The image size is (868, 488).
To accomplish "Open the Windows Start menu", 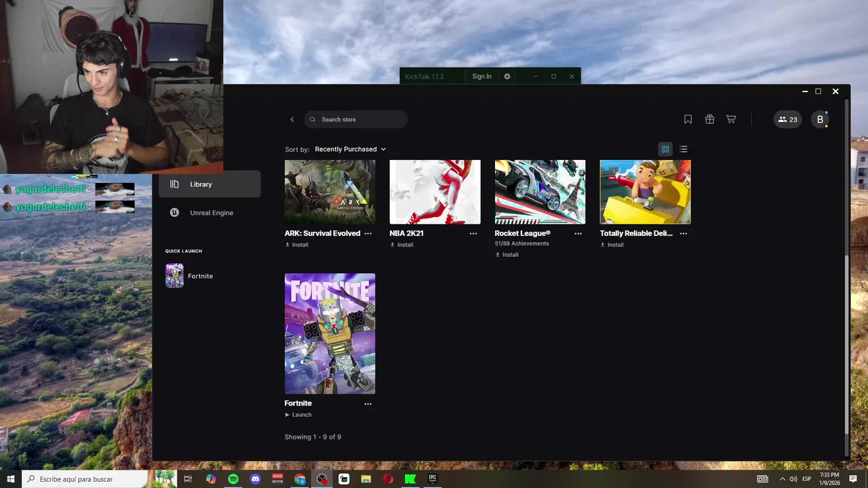I will coord(11,479).
